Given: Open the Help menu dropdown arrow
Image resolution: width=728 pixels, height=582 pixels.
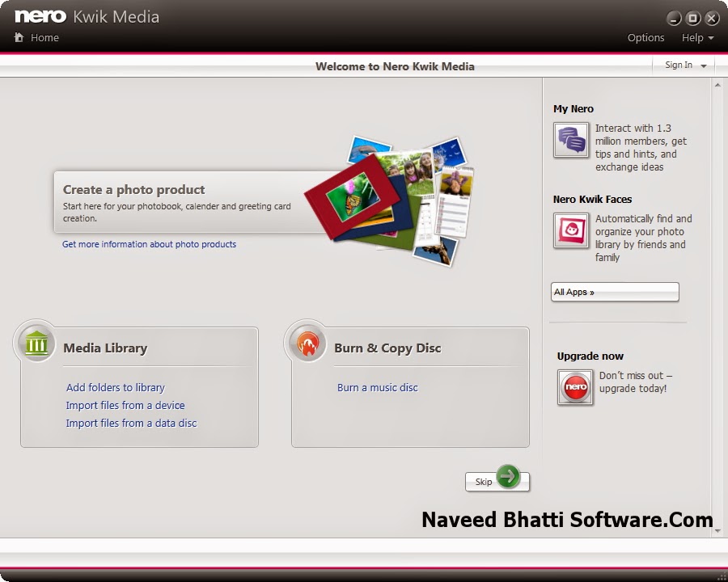Looking at the screenshot, I should [711, 38].
